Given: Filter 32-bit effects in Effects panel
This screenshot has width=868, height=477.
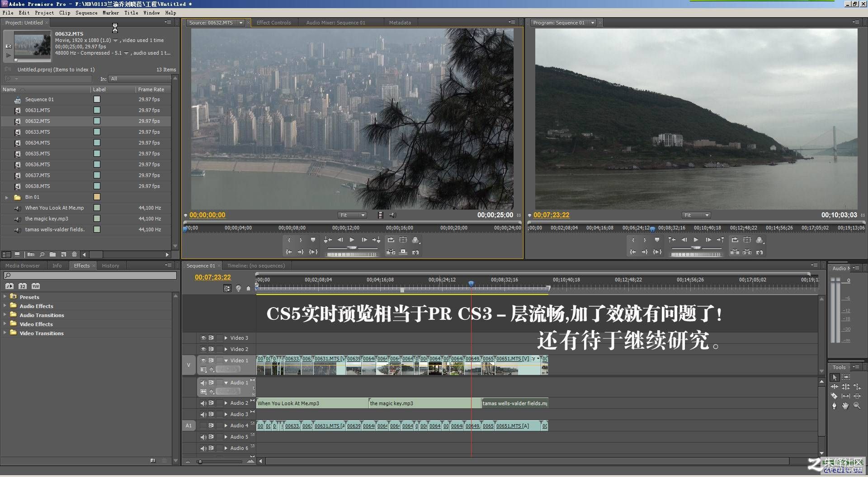Looking at the screenshot, I should pyautogui.click(x=23, y=286).
